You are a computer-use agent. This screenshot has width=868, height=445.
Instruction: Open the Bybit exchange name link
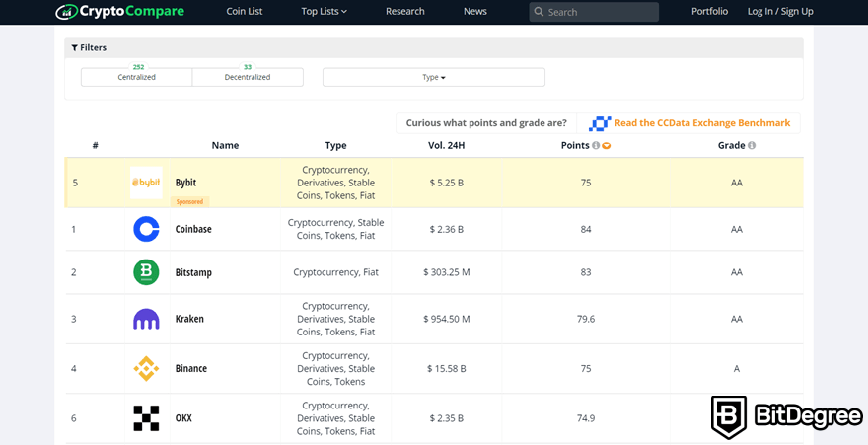point(186,183)
